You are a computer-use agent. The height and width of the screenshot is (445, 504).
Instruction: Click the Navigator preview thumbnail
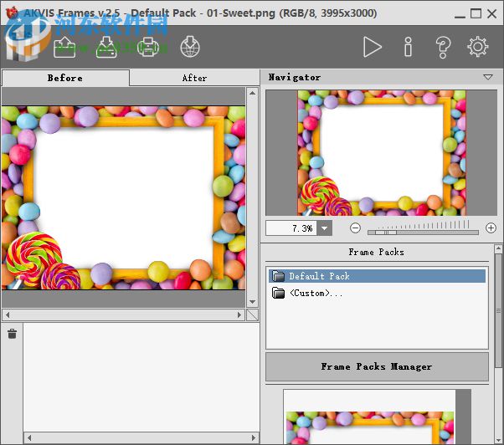tap(382, 153)
